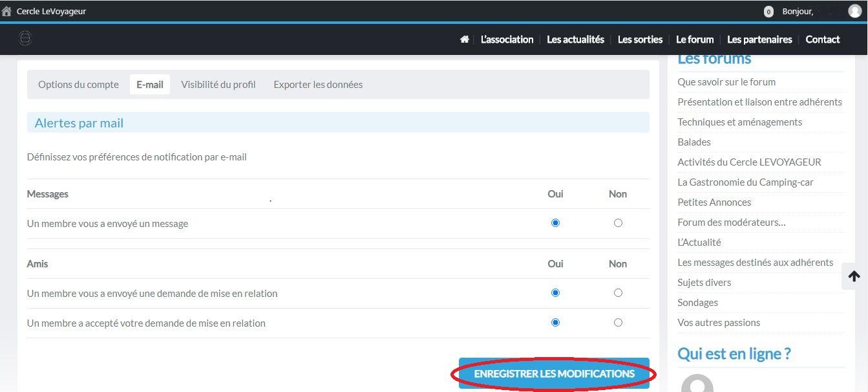Jump to top with the up arrow
The height and width of the screenshot is (392, 868).
[x=854, y=276]
